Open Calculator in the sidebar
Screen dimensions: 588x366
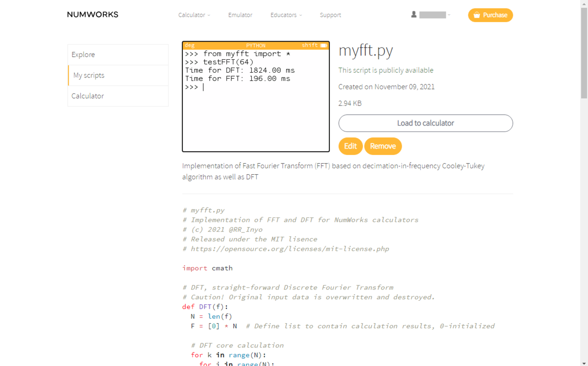click(x=118, y=96)
